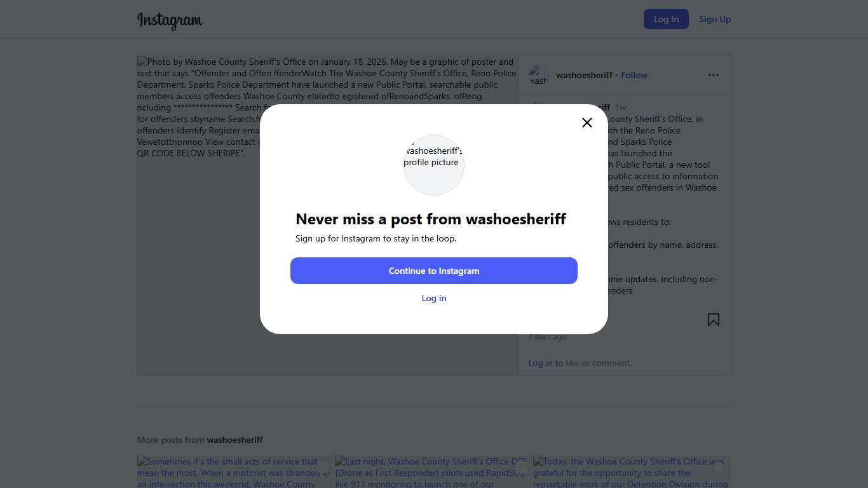Screen dimensions: 868x488
Task: Click the Log in link below Continue button
Action: [x=434, y=298]
